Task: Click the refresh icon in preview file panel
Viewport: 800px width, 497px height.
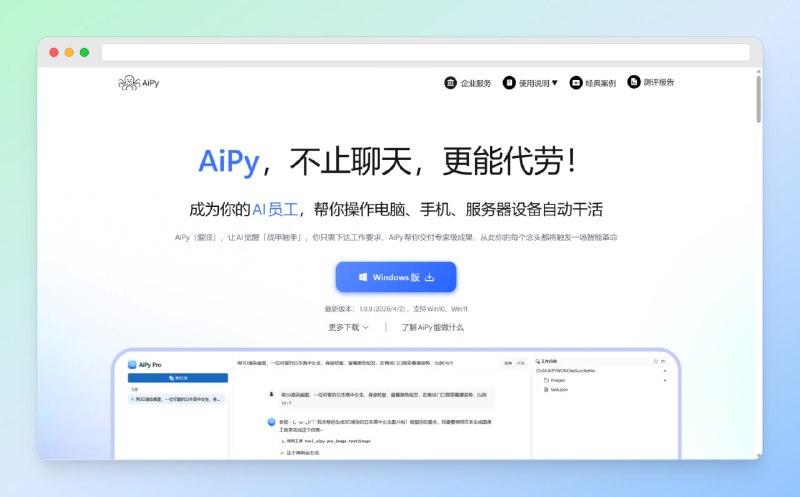Action: pyautogui.click(x=656, y=361)
